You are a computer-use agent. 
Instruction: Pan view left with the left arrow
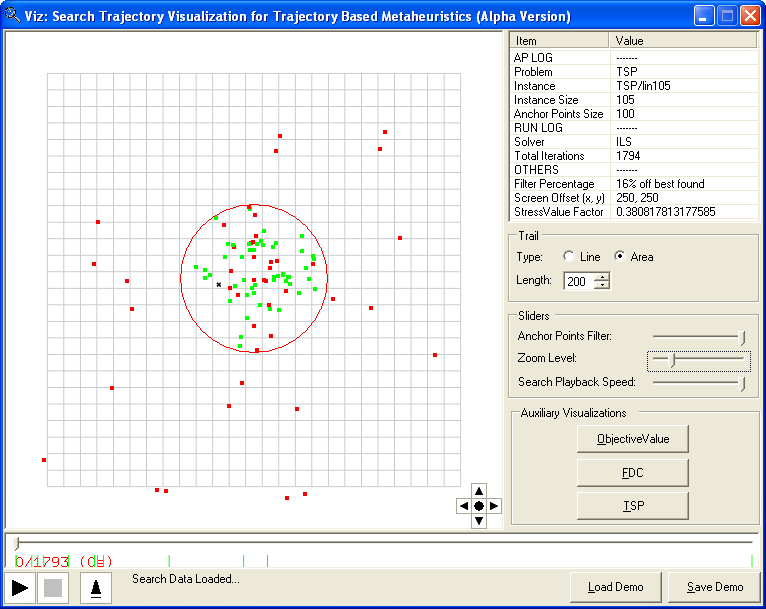click(464, 506)
